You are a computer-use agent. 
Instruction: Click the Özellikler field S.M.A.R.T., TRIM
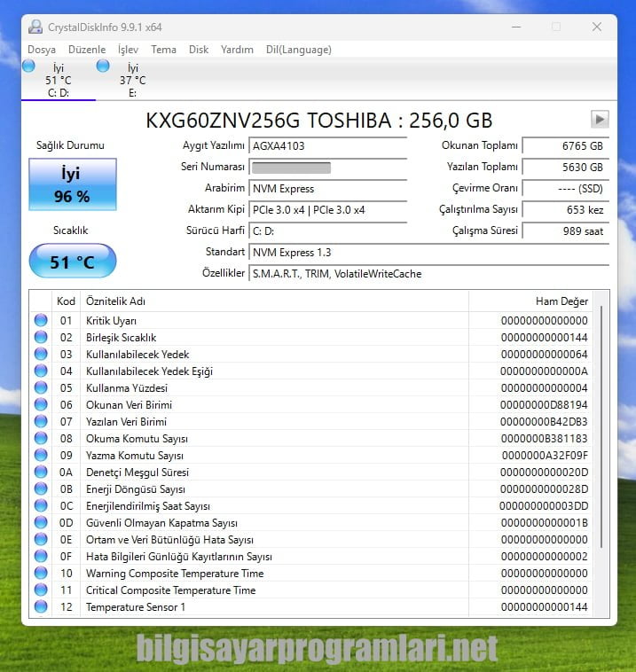pos(428,273)
